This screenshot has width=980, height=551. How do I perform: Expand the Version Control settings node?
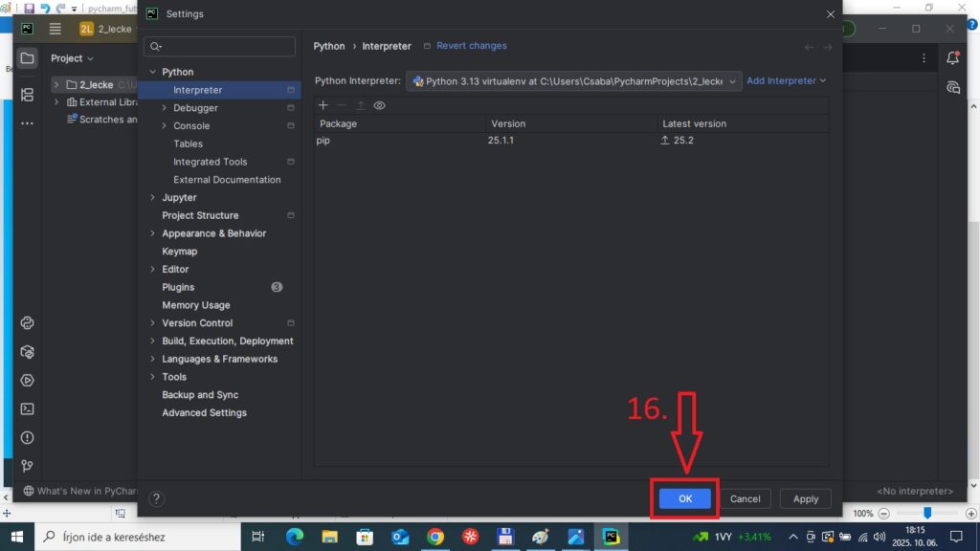tap(152, 323)
